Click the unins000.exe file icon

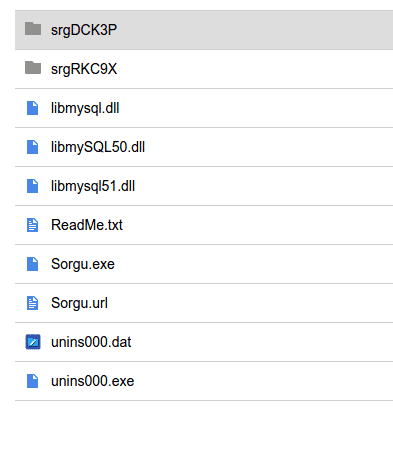33,381
